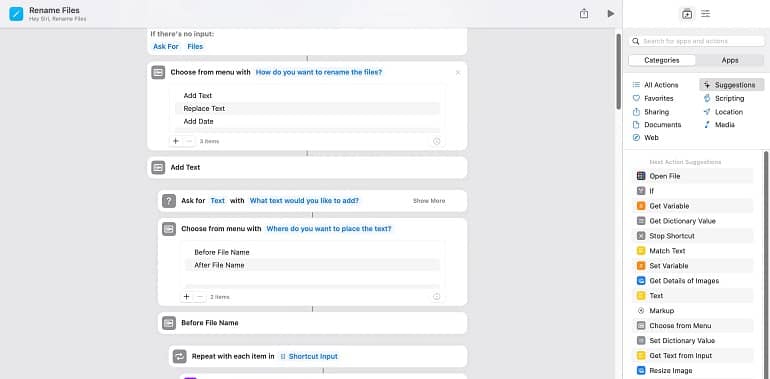Select the Location category
This screenshot has height=379, width=770.
[723, 112]
